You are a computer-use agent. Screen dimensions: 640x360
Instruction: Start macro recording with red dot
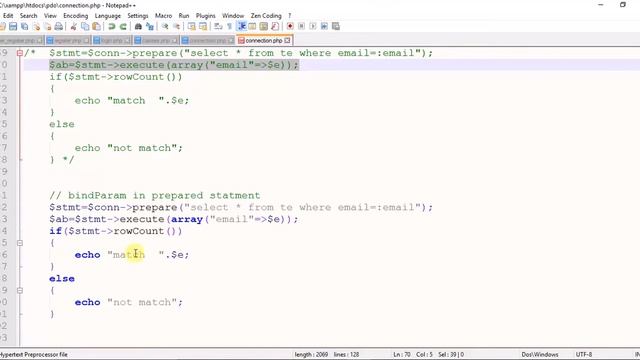(290, 27)
